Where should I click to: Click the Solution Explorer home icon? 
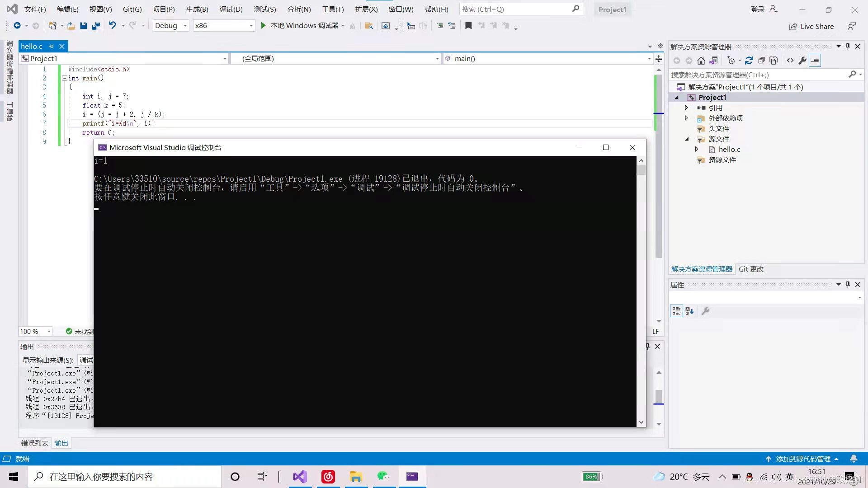701,61
